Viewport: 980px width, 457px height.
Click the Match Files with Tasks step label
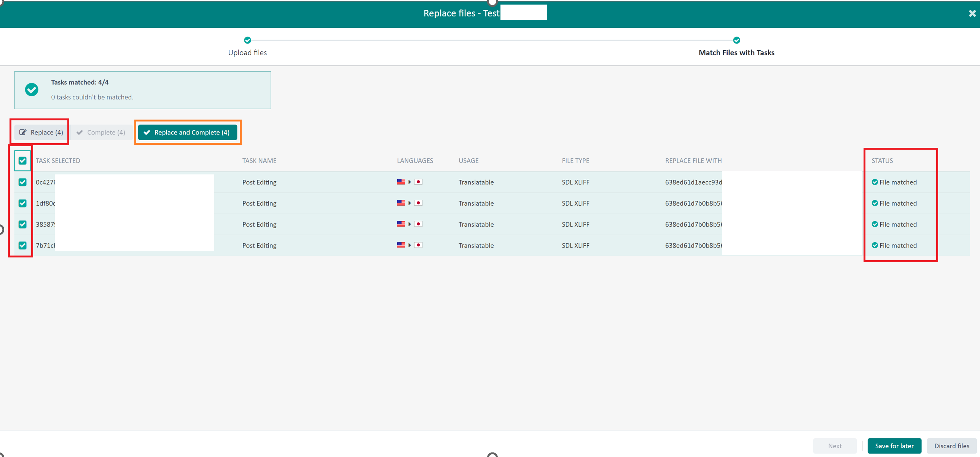(736, 53)
